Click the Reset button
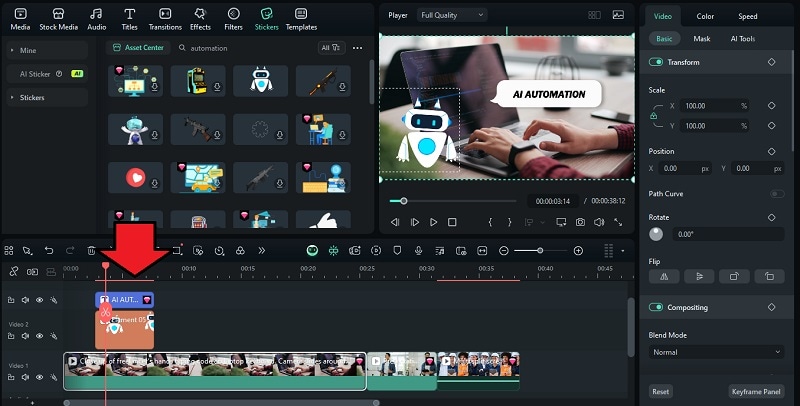 point(660,392)
